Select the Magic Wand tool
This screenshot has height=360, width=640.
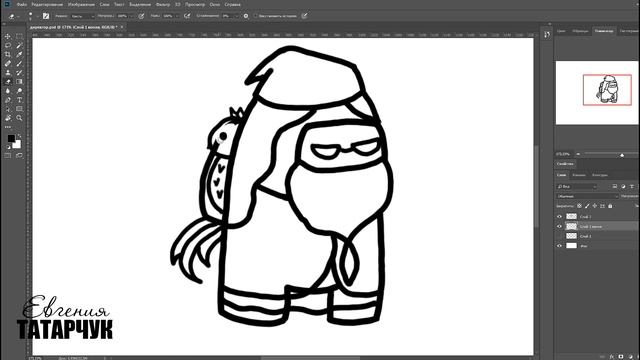coord(19,45)
